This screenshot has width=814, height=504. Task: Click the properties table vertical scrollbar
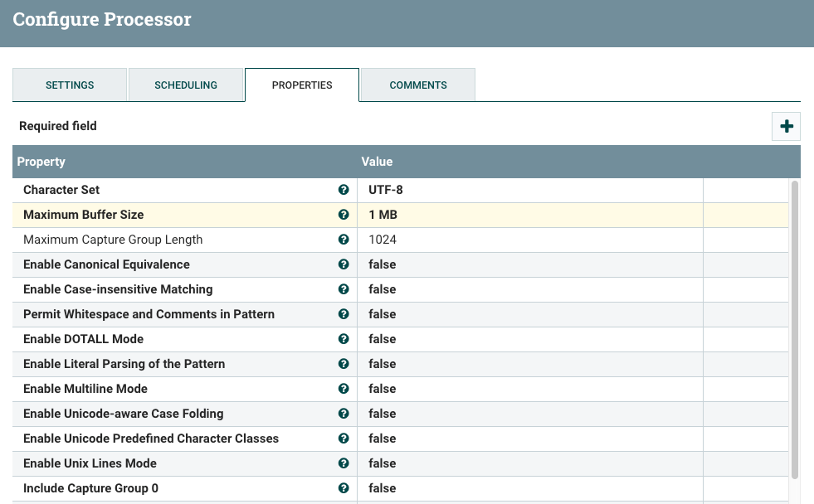coord(794,330)
